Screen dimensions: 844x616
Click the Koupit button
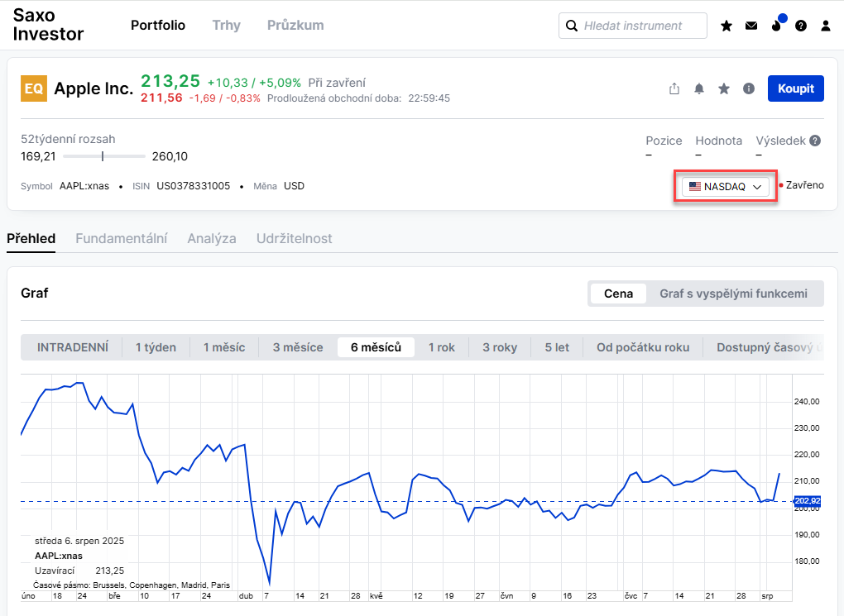(x=795, y=88)
